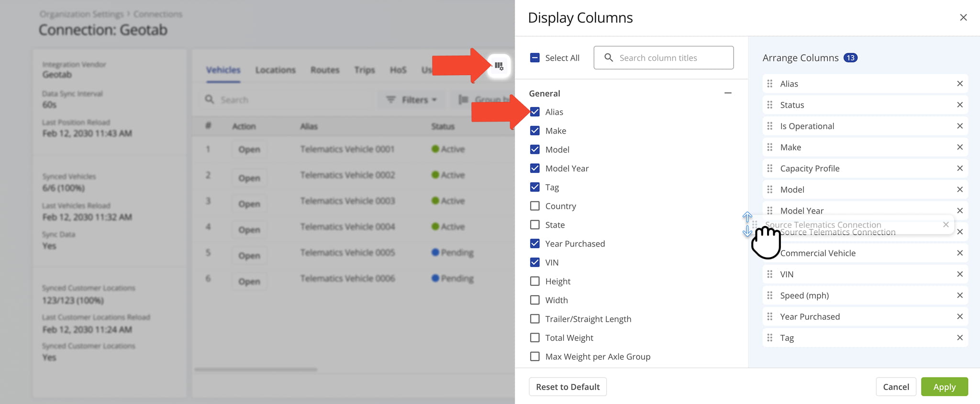The image size is (980, 404).
Task: Click Reset to Default
Action: [568, 387]
